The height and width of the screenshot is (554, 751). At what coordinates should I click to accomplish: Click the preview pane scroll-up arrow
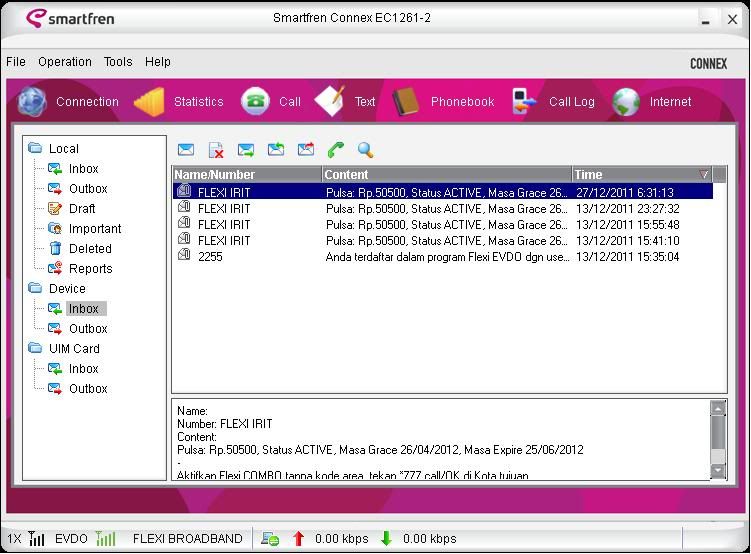pyautogui.click(x=718, y=408)
